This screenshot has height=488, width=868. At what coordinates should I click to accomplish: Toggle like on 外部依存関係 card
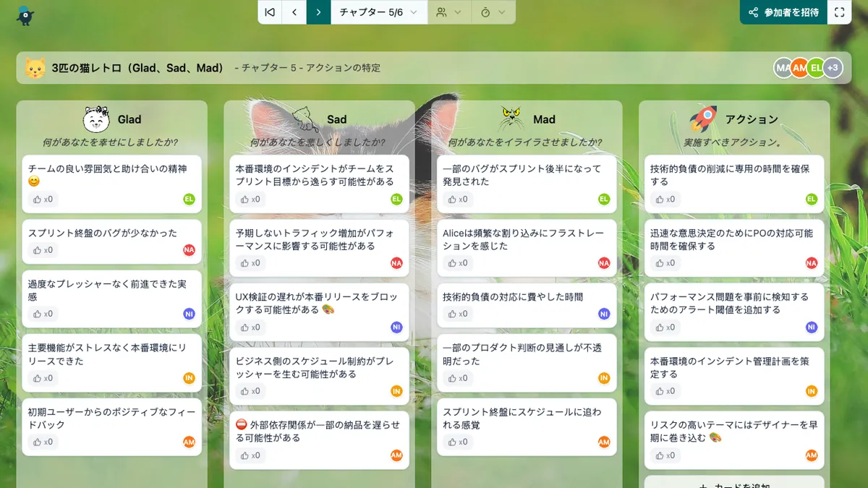coord(250,455)
